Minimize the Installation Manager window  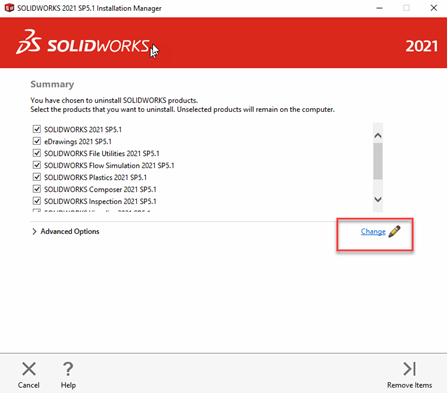coord(379,8)
